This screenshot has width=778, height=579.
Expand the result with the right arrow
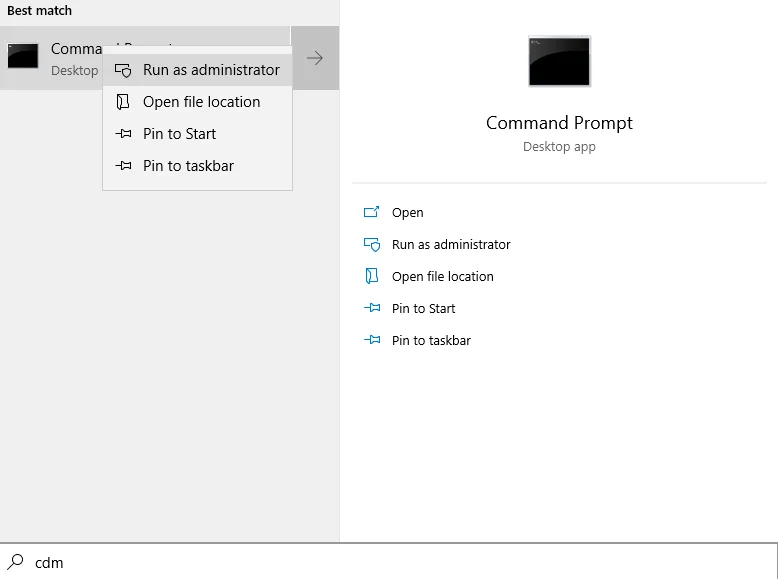315,58
